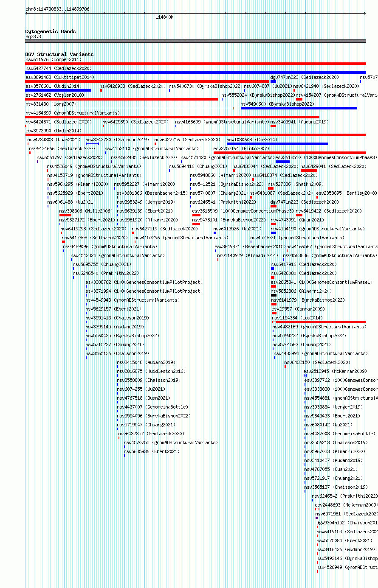The height and width of the screenshot is (588, 378).
Task: Click nsv5960295 (Almarri2020) label
Action: (x=78, y=184)
